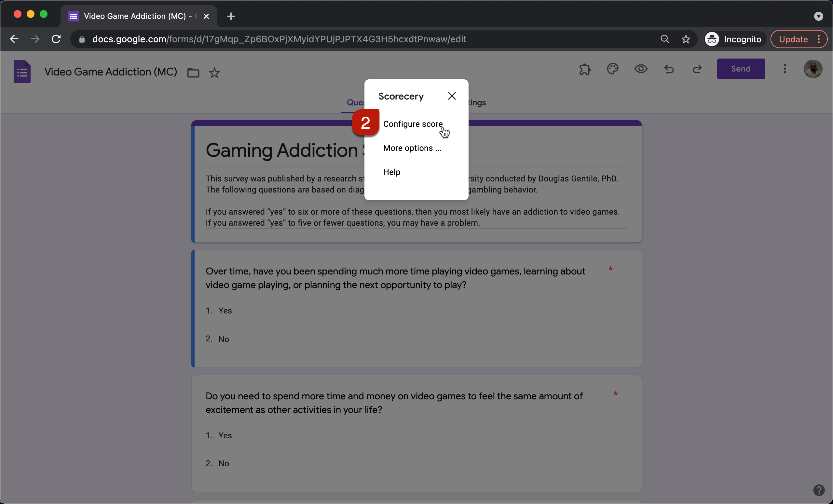Open the downloads chevron in the toolbar
This screenshot has width=833, height=504.
pyautogui.click(x=818, y=16)
